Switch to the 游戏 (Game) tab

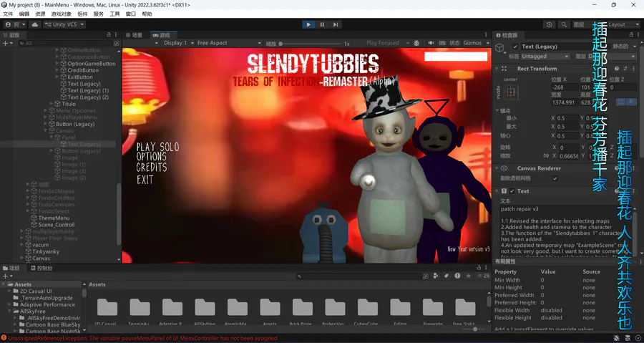(162, 35)
